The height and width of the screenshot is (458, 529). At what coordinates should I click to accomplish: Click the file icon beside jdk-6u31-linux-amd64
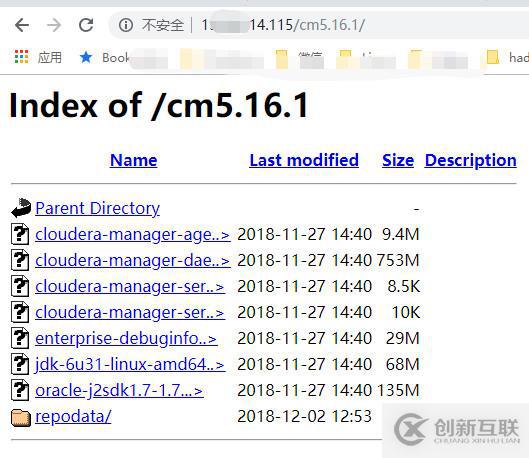20,364
